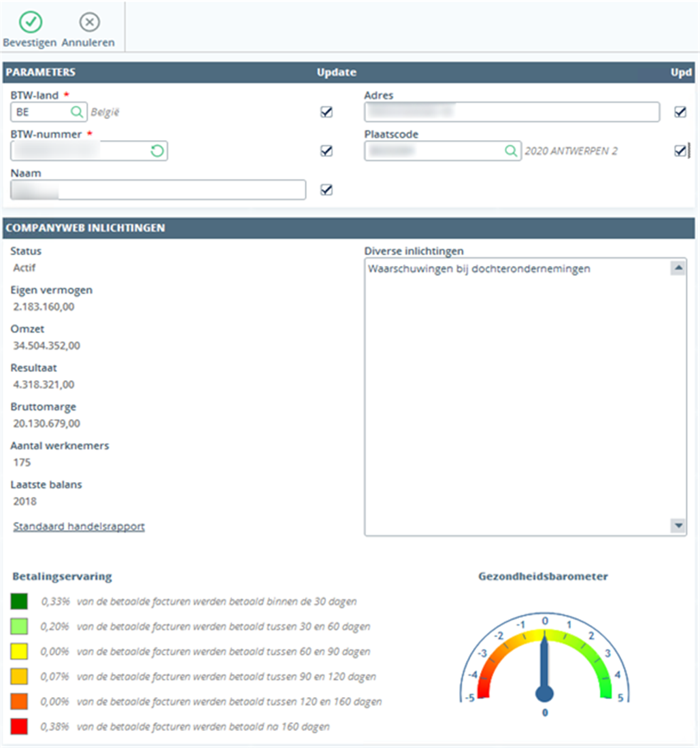Toggle BTW-nummer update checkbox
700x748 pixels.
coord(327,151)
